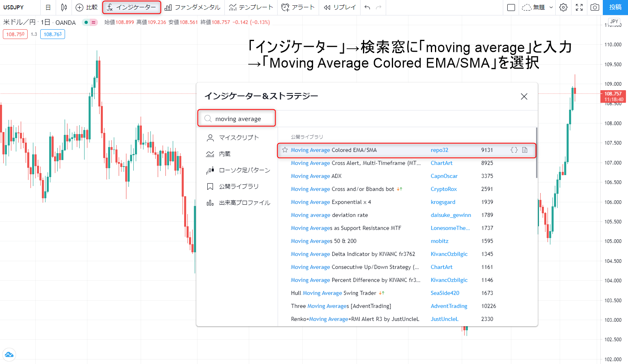Open ファンダメンタル fundamentals menu

click(x=193, y=7)
